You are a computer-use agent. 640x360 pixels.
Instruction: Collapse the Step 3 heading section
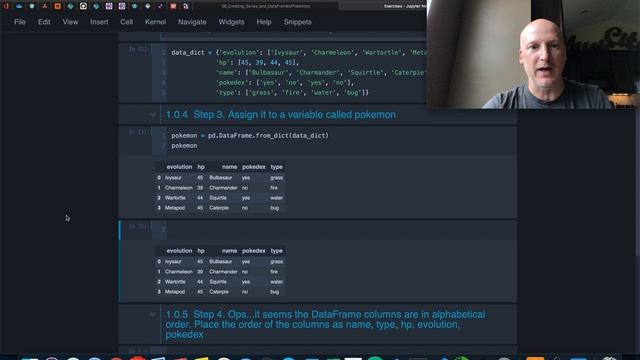tap(153, 115)
